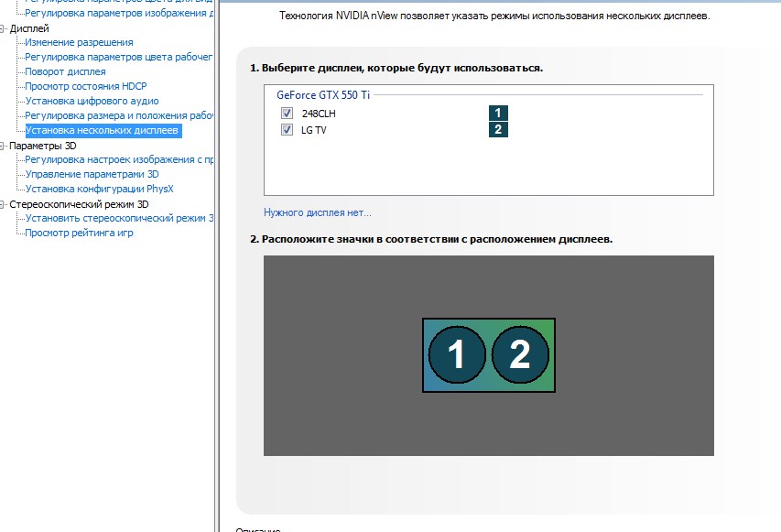
Task: Go to Поворот дисплея settings
Action: point(65,71)
